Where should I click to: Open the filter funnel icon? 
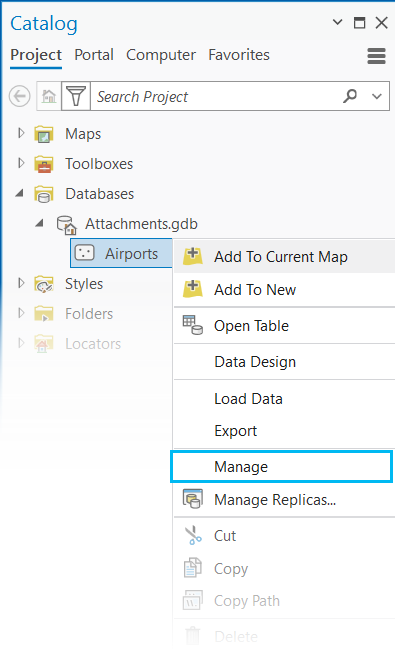(x=76, y=97)
